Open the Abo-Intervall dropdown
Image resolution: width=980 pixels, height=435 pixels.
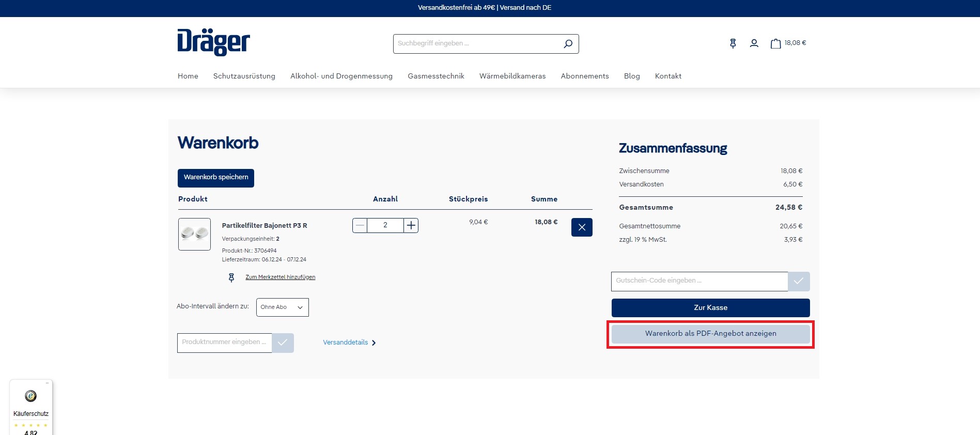pyautogui.click(x=282, y=307)
